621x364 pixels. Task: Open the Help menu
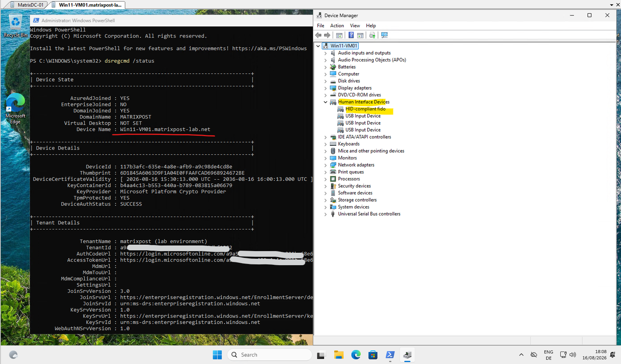(x=371, y=26)
